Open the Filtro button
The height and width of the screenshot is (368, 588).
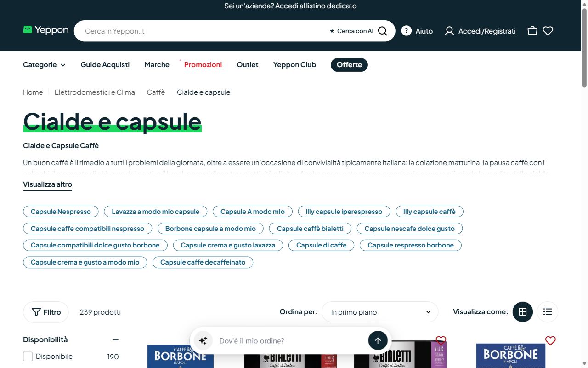coord(46,312)
